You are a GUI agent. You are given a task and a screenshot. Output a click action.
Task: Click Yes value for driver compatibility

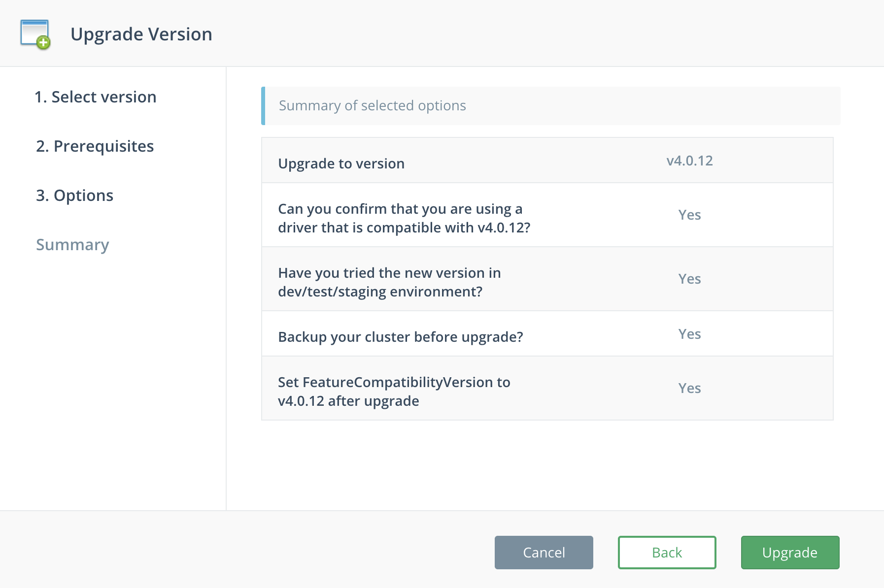pos(689,215)
